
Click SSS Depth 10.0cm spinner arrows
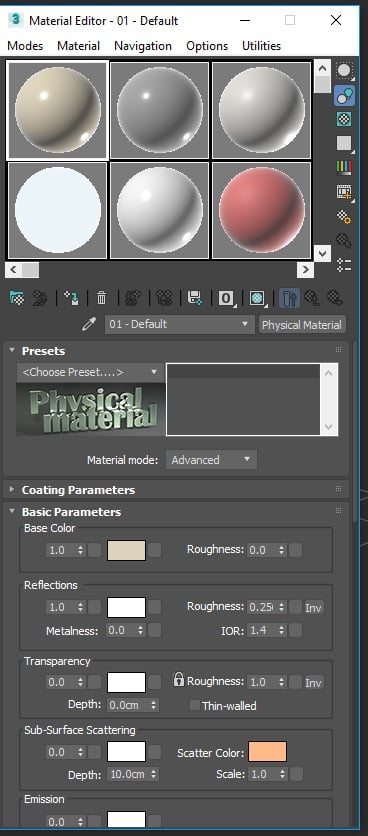(154, 774)
